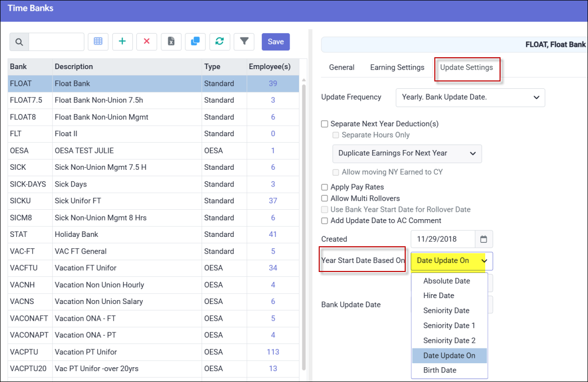The height and width of the screenshot is (382, 588).
Task: Select the VACPTU20 bank row
Action: pos(153,369)
